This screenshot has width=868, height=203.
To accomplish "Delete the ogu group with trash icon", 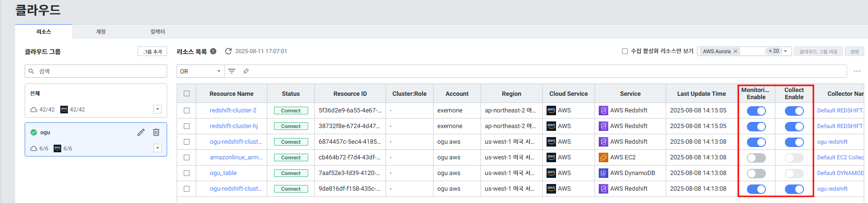I will click(x=156, y=132).
